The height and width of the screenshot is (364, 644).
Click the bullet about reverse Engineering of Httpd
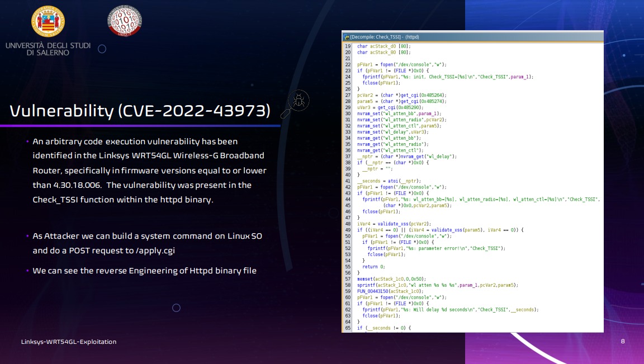(145, 271)
